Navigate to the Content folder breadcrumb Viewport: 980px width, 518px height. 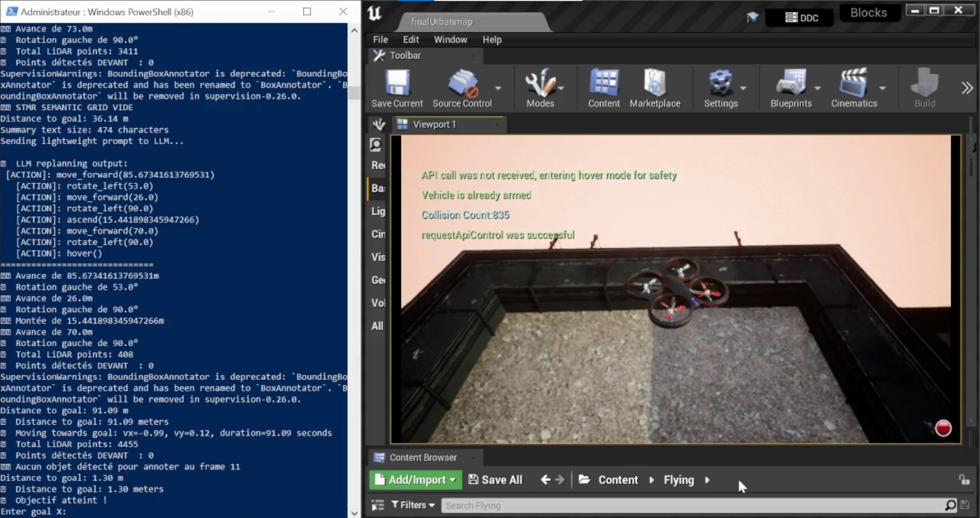pos(618,480)
